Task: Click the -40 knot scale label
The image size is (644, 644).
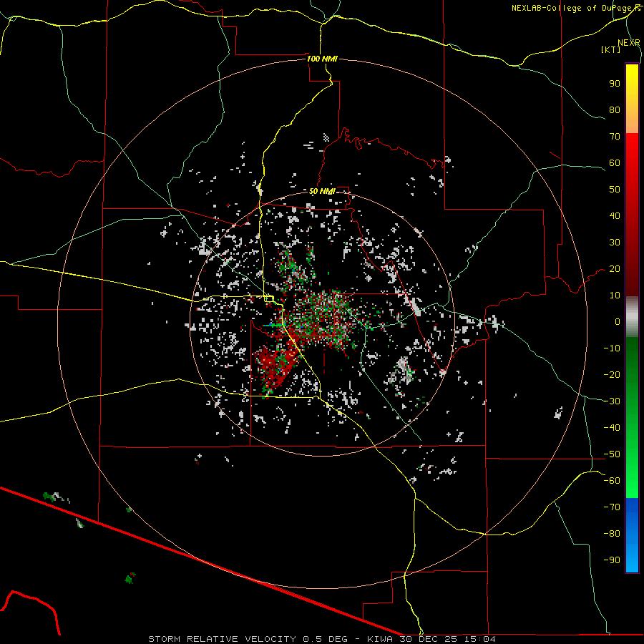Action: [612, 428]
